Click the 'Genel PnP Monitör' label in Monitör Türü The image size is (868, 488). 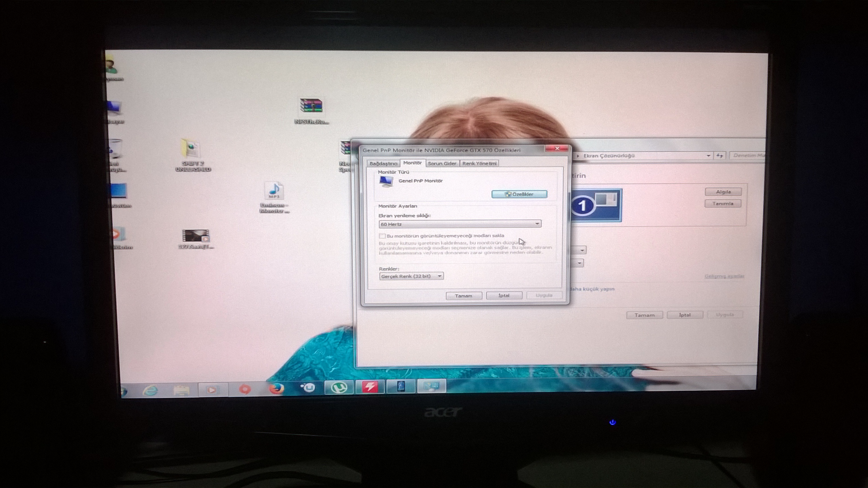pos(421,181)
